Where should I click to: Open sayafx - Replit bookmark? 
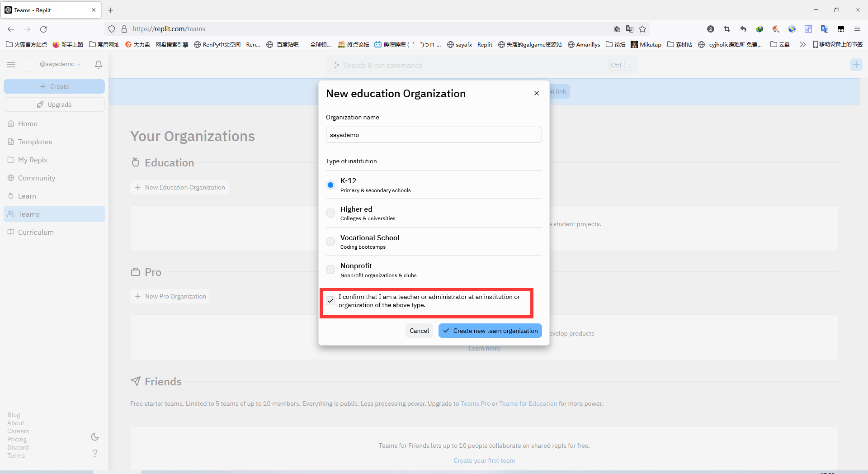click(x=470, y=44)
